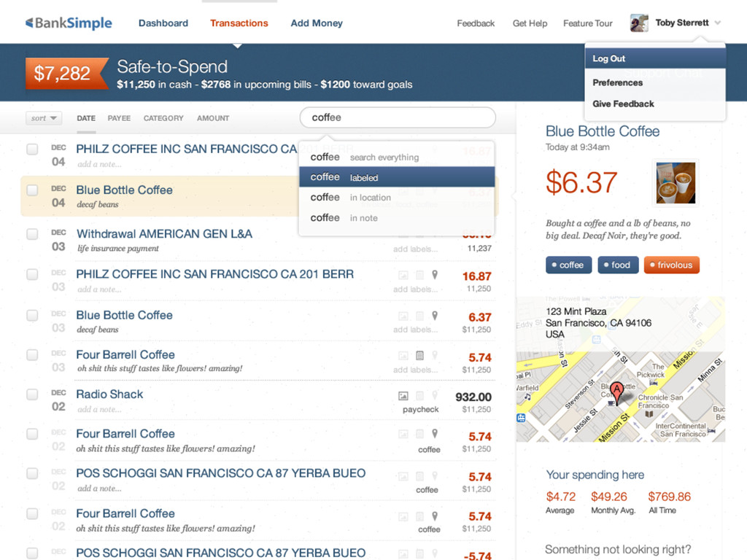
Task: Click photo icon on PHILZ COFFEE Dec 03 row
Action: 403,275
